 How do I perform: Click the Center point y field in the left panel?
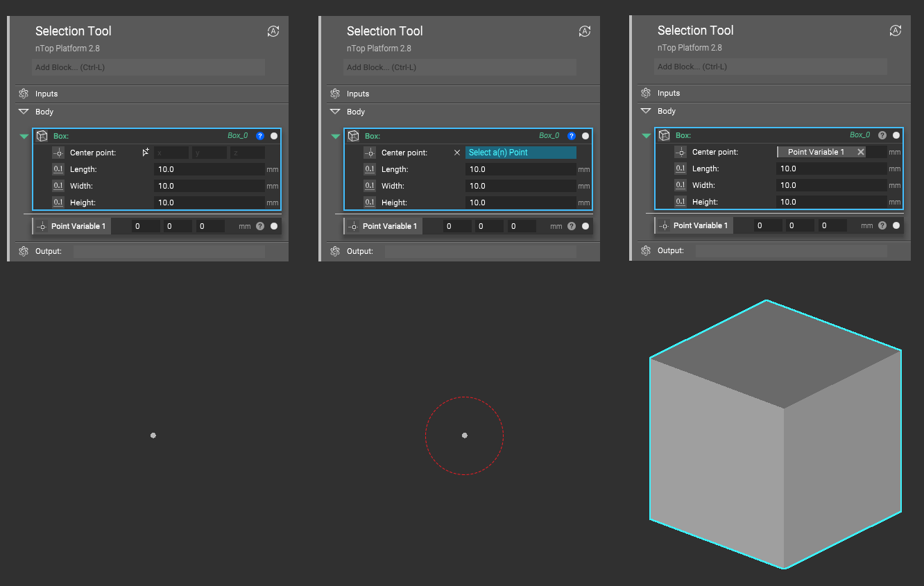(209, 153)
